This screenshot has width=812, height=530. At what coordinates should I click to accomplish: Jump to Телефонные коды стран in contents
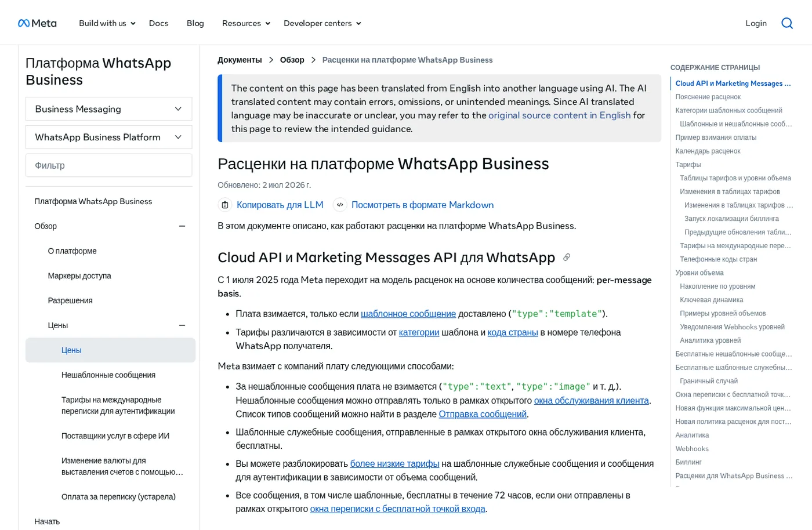[x=718, y=259]
